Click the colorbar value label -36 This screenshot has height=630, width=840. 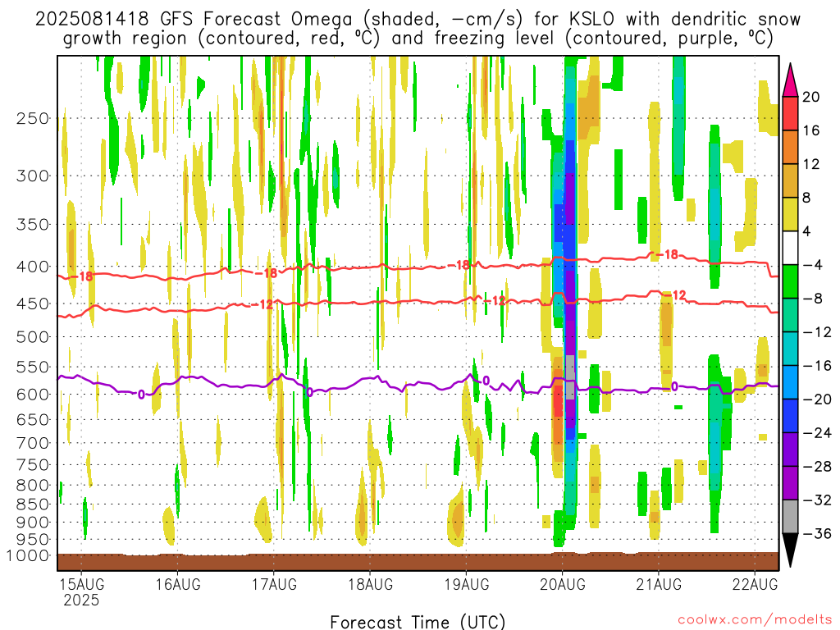[817, 533]
